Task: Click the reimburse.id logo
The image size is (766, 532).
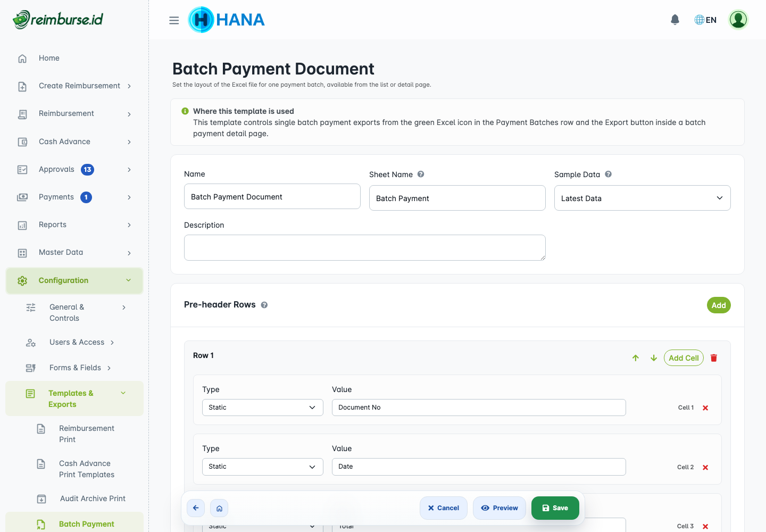Action: (x=58, y=20)
